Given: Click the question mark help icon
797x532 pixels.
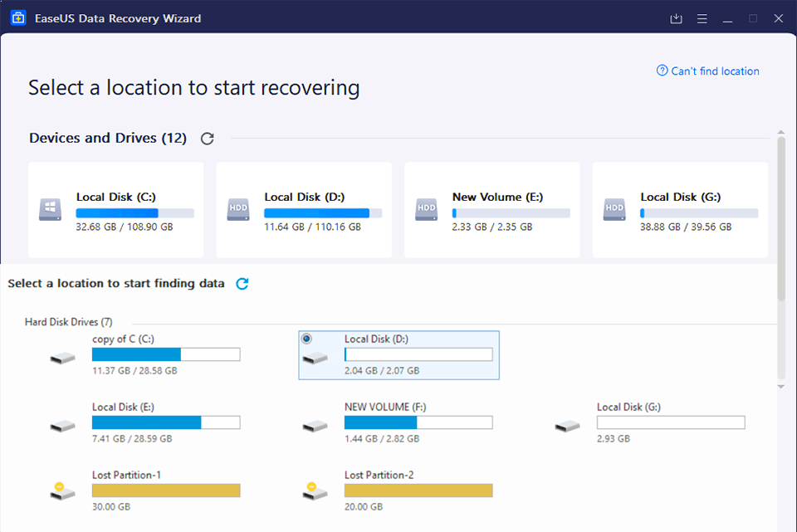Looking at the screenshot, I should (x=662, y=71).
